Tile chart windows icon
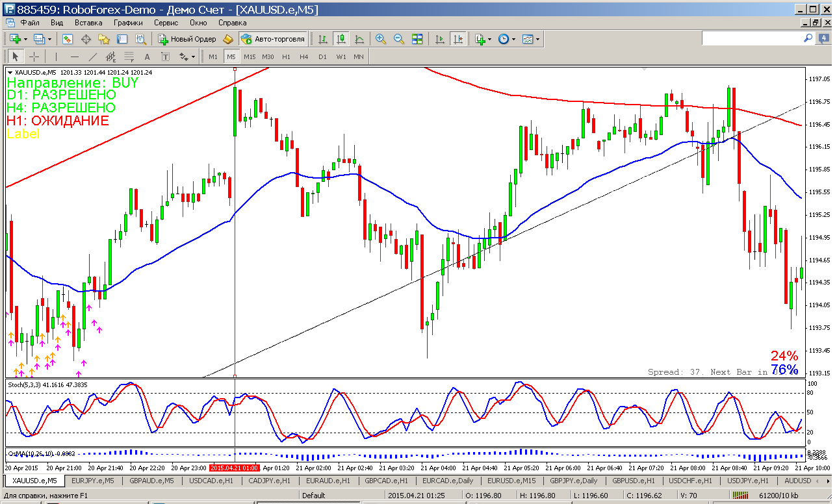 [x=417, y=39]
